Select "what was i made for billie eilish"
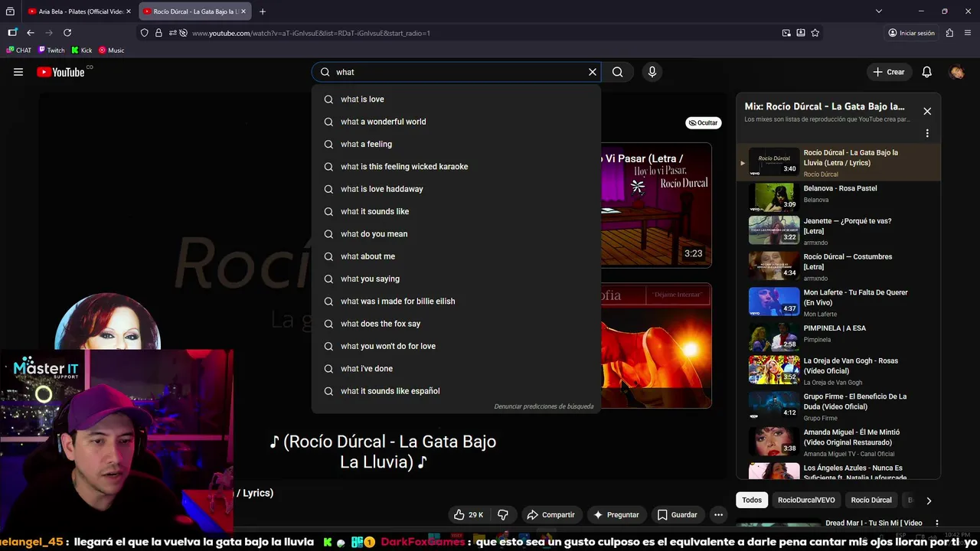The height and width of the screenshot is (551, 980). click(456, 302)
